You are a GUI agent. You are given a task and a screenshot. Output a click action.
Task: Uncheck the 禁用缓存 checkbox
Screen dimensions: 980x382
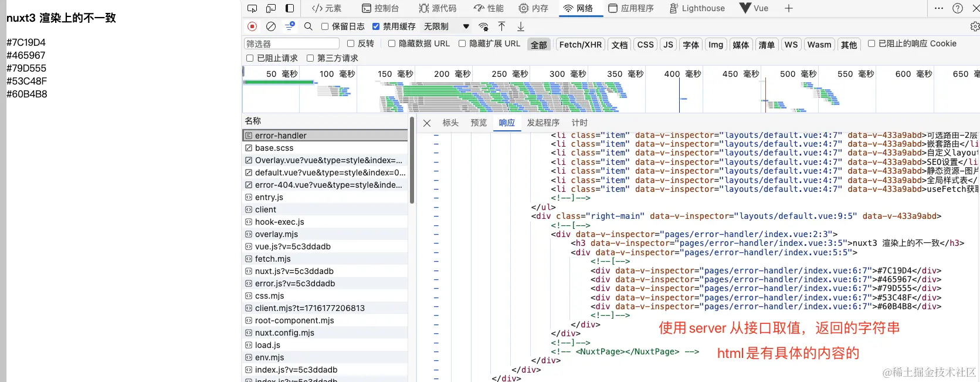pos(376,26)
